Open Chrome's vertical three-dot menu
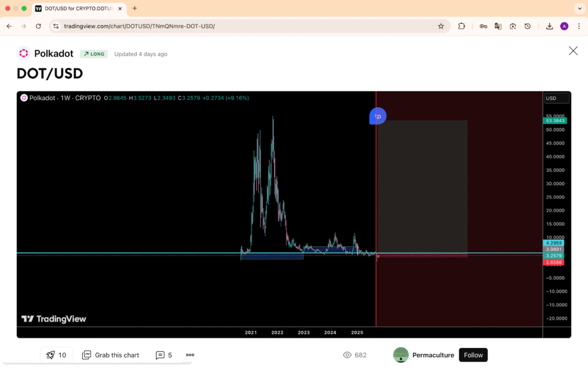 [579, 26]
